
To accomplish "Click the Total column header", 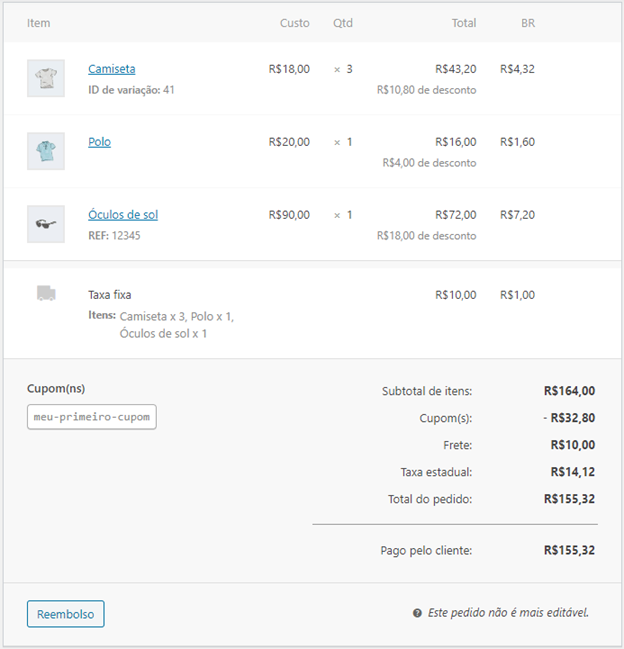I will 463,23.
